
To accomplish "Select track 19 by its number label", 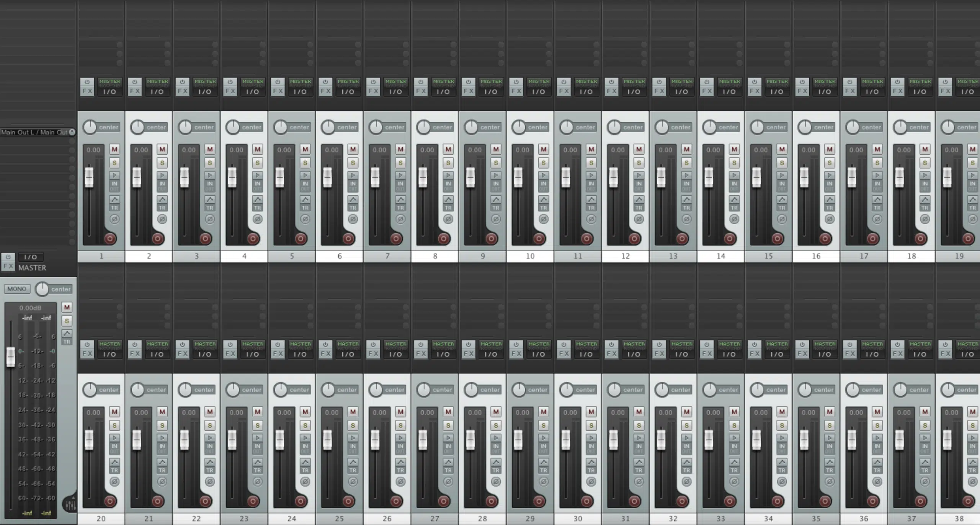I will (959, 256).
